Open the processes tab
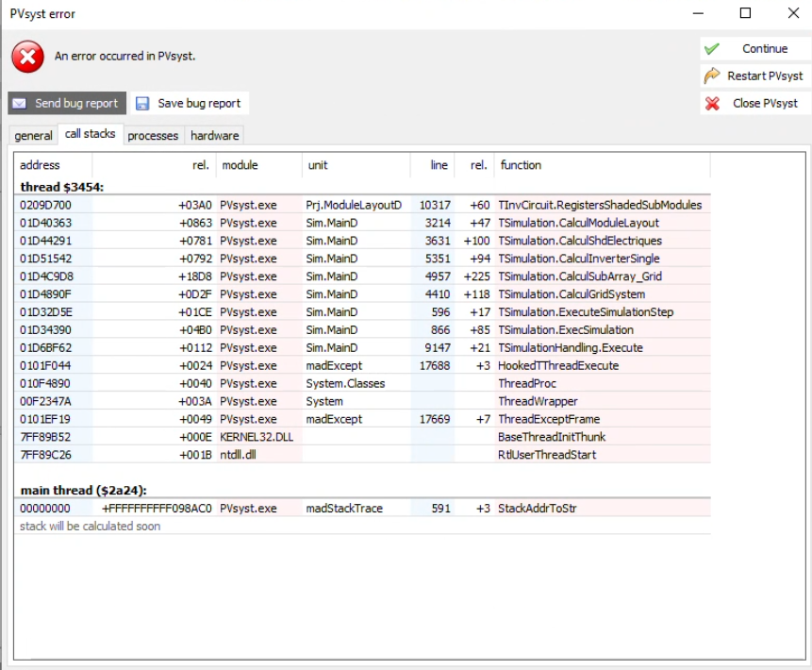This screenshot has width=812, height=670. [x=152, y=135]
